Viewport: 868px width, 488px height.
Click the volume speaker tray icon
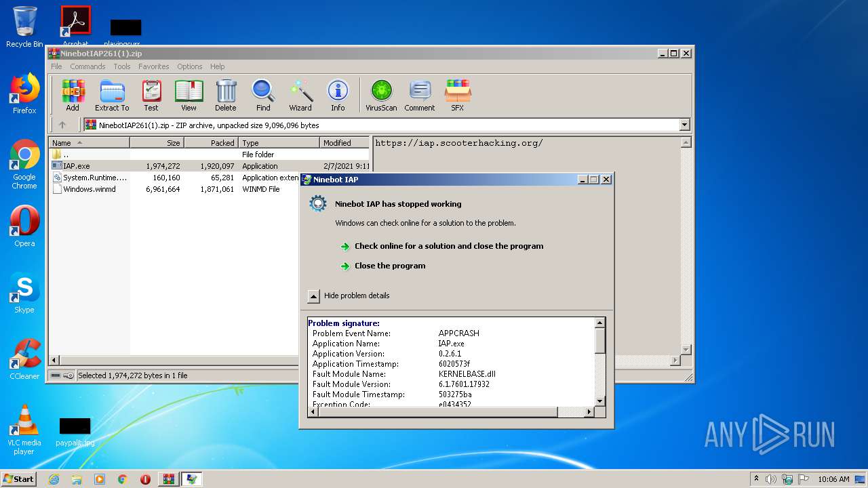[x=771, y=479]
